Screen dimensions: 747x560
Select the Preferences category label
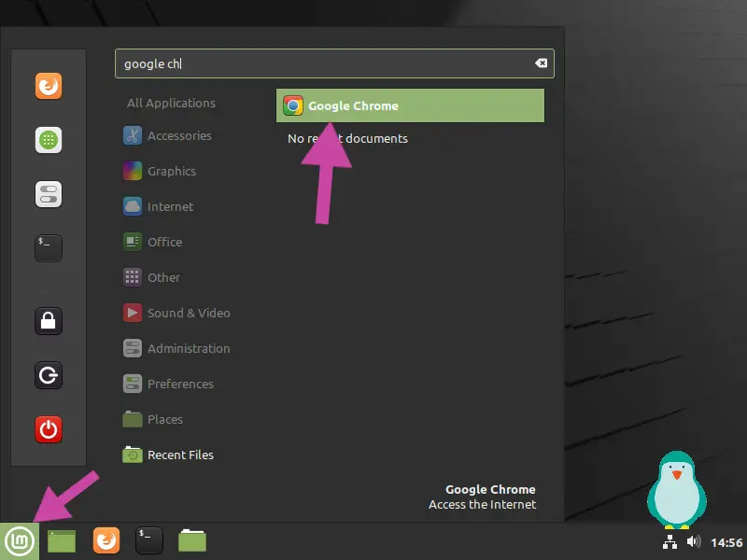pos(180,384)
